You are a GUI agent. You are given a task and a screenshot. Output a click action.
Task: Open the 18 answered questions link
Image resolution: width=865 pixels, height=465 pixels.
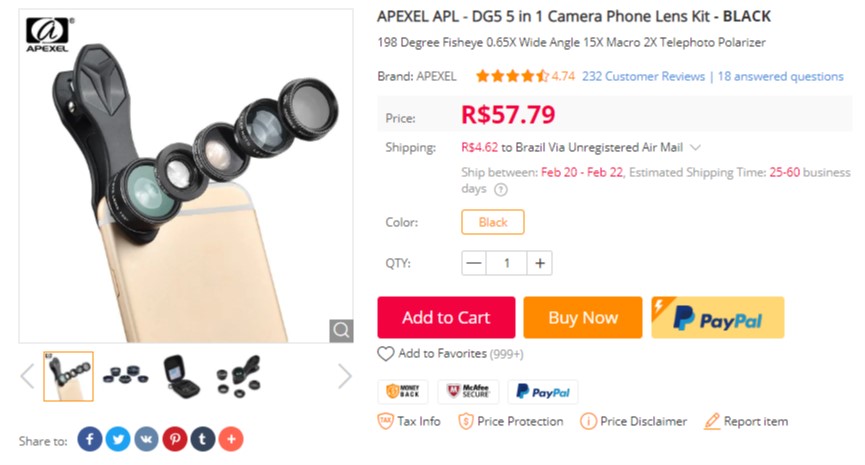780,76
